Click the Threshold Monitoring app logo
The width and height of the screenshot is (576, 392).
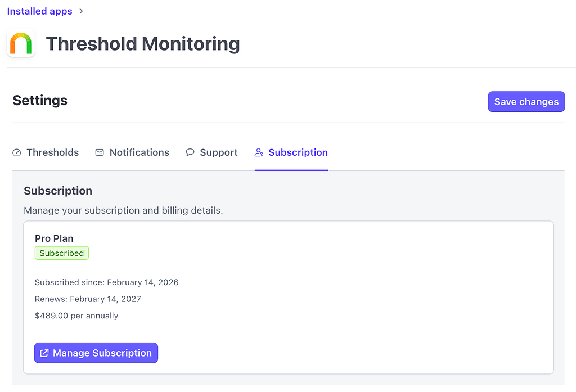(21, 44)
